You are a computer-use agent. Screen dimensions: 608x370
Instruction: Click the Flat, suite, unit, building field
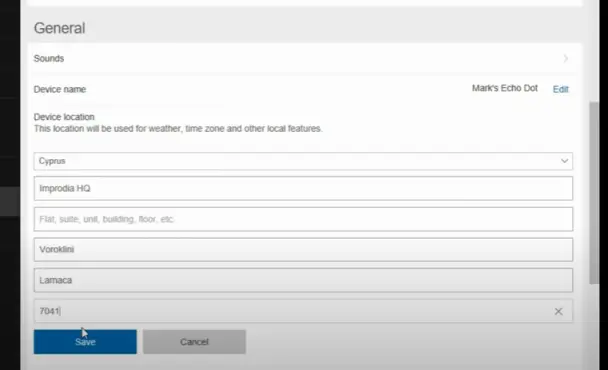click(303, 219)
